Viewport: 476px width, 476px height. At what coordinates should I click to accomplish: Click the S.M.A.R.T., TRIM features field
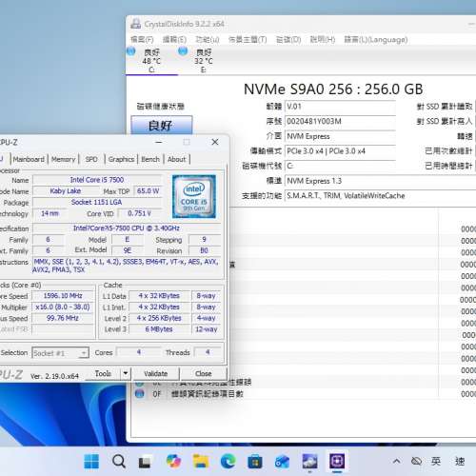pyautogui.click(x=381, y=195)
